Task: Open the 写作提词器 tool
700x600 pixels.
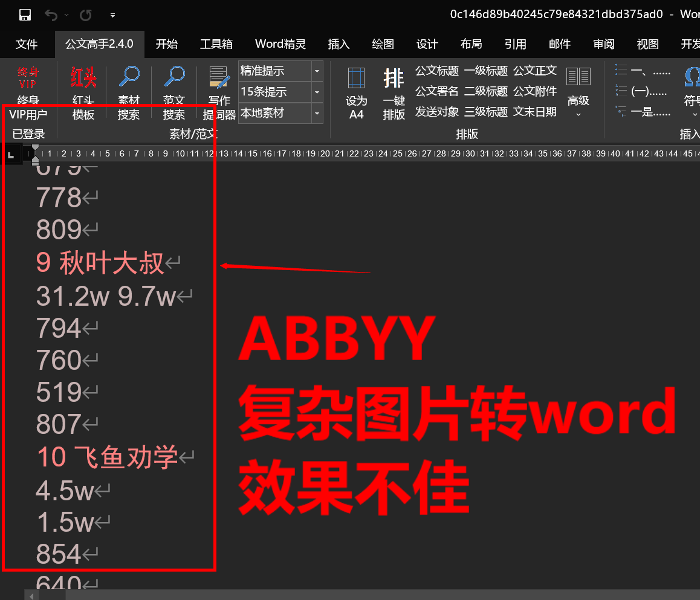Action: coord(219,93)
